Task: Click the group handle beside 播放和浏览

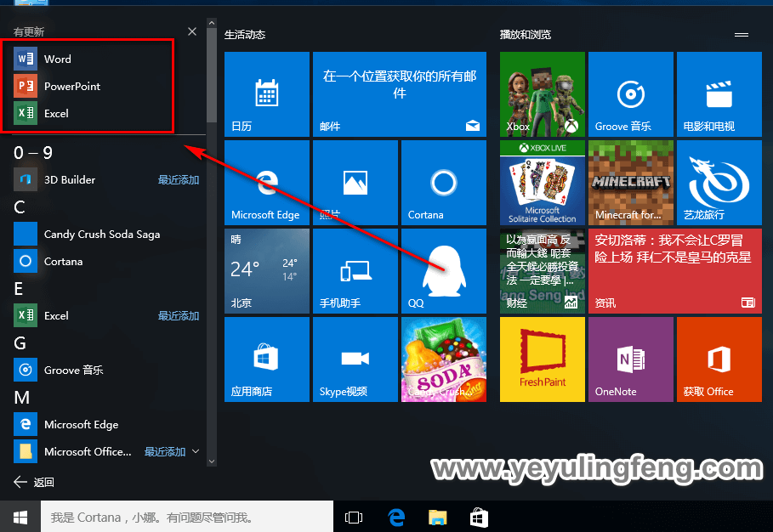Action: point(742,35)
